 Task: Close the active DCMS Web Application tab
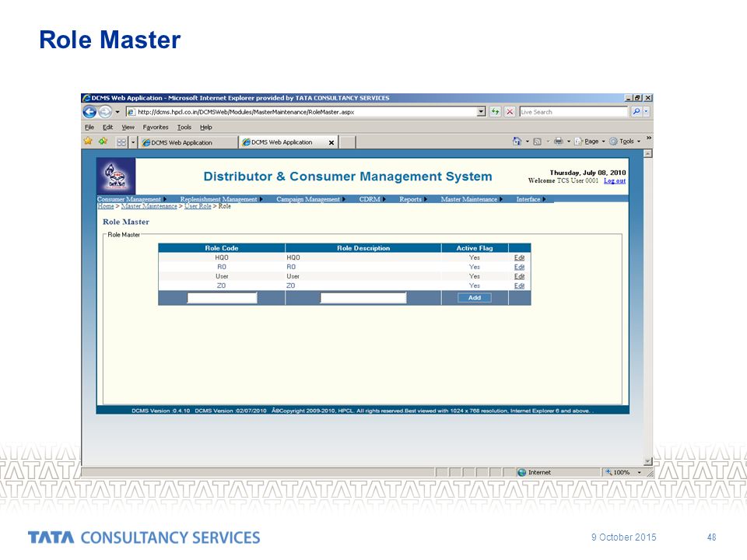point(331,142)
